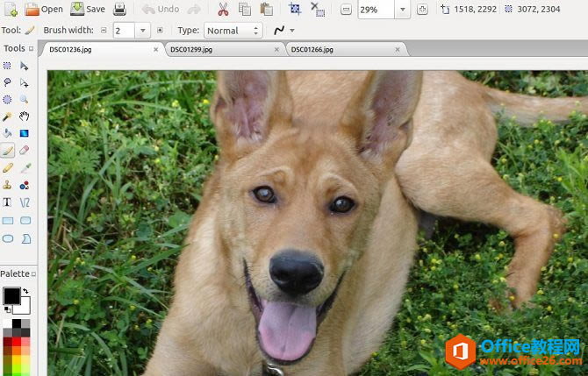Close the DSC01299.jpg tab
588x376 pixels.
(276, 49)
